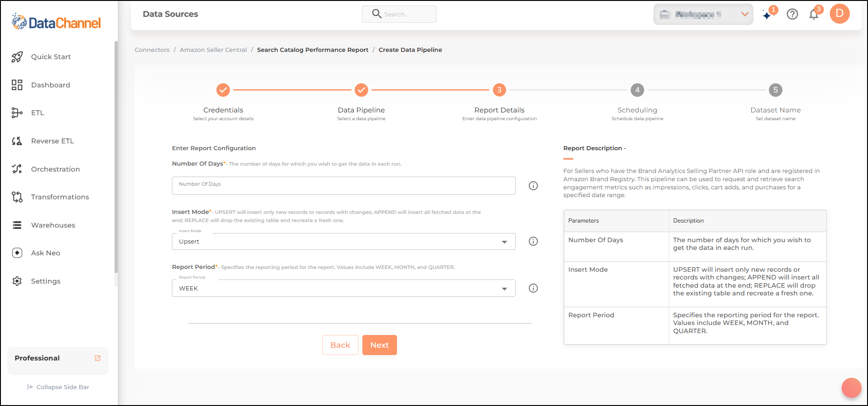Click Dataset Name step label
Image resolution: width=868 pixels, height=406 pixels.
pos(776,110)
